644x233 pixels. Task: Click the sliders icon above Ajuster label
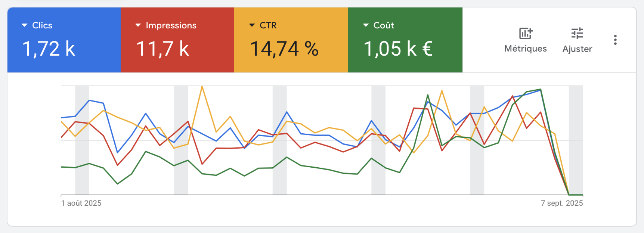coord(577,33)
